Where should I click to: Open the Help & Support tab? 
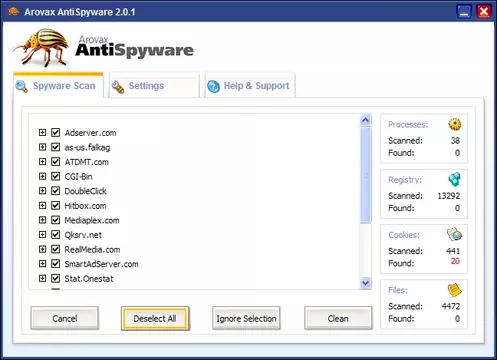[x=250, y=86]
